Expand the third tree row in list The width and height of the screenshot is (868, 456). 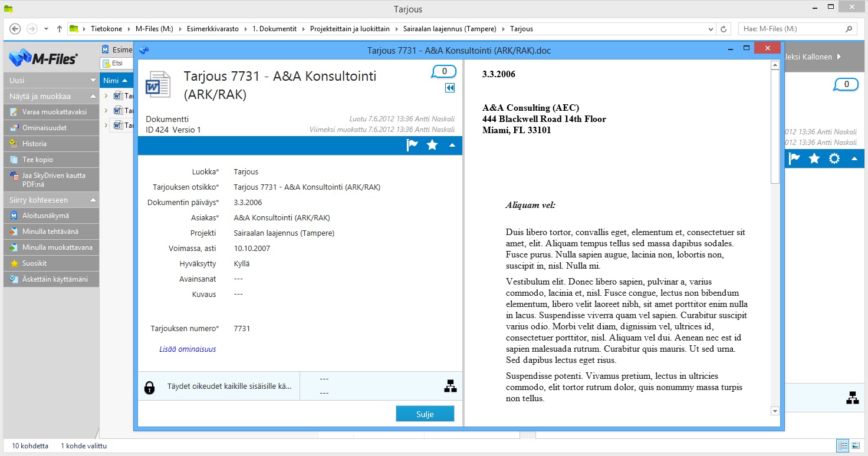pyautogui.click(x=106, y=125)
